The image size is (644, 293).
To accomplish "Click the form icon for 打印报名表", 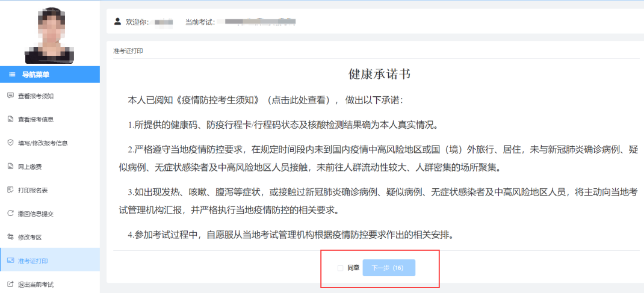I will click(10, 190).
